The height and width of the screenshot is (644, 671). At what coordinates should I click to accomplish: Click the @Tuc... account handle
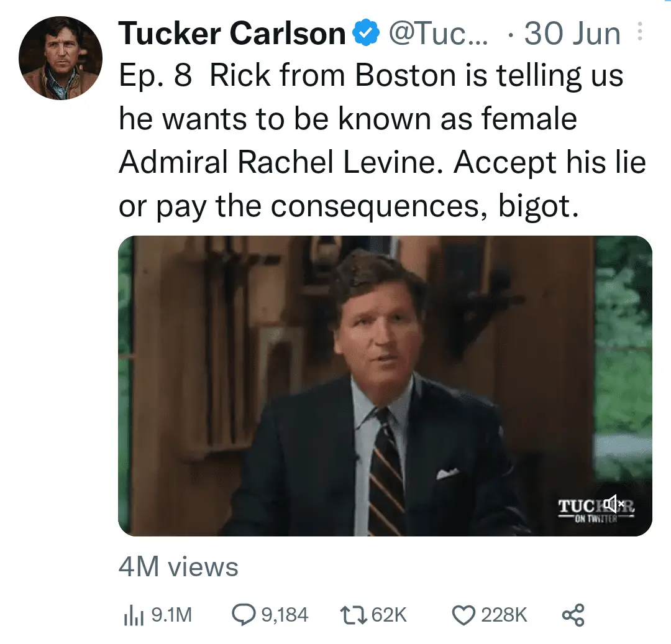coord(438,34)
